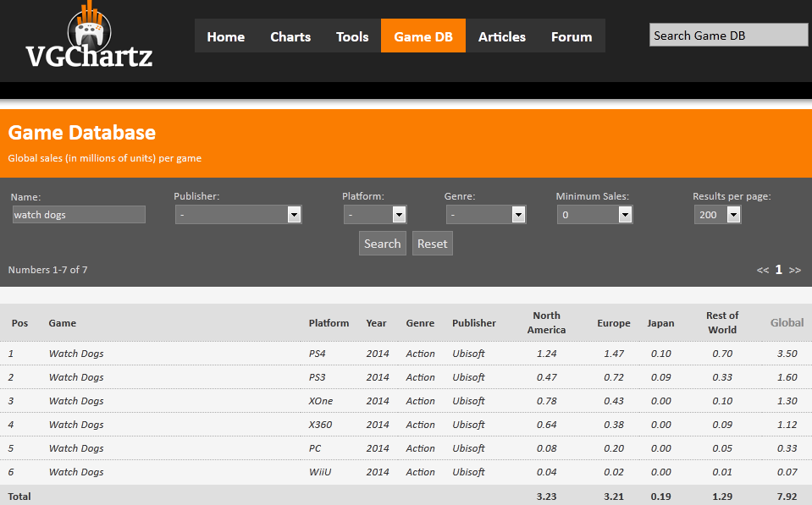
Task: Open the Tools menu
Action: [x=352, y=36]
